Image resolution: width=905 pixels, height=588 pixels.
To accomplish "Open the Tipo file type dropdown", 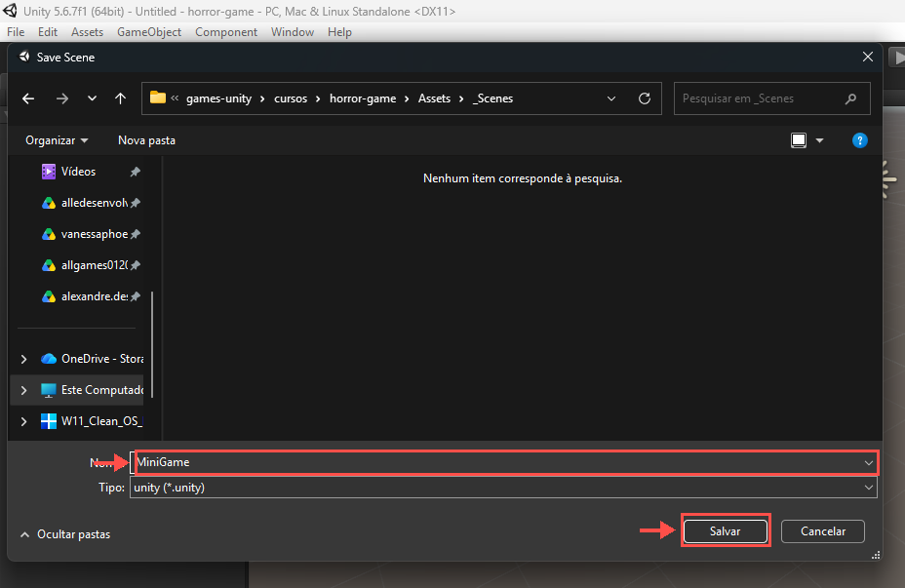I will pyautogui.click(x=503, y=488).
